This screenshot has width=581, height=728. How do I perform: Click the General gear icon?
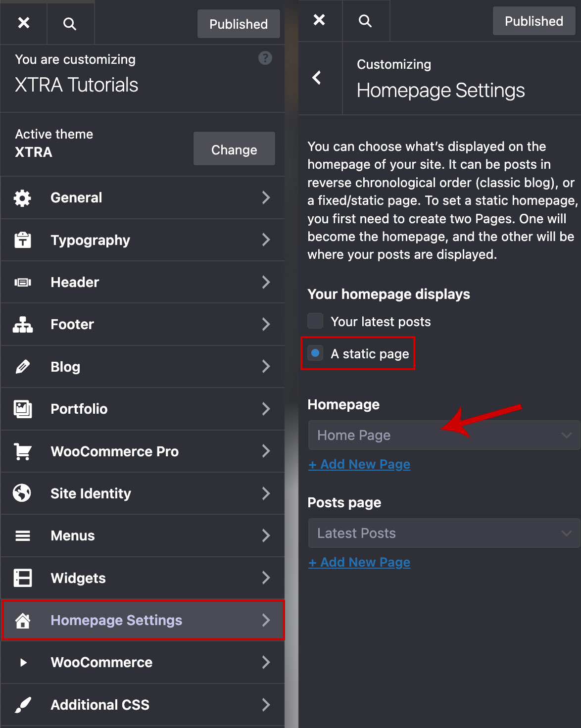[x=22, y=198]
